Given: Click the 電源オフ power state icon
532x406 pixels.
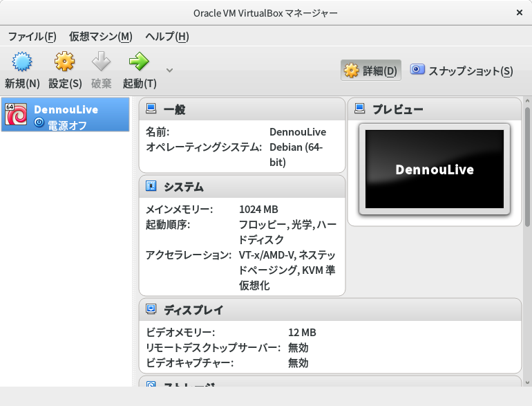Looking at the screenshot, I should [39, 122].
